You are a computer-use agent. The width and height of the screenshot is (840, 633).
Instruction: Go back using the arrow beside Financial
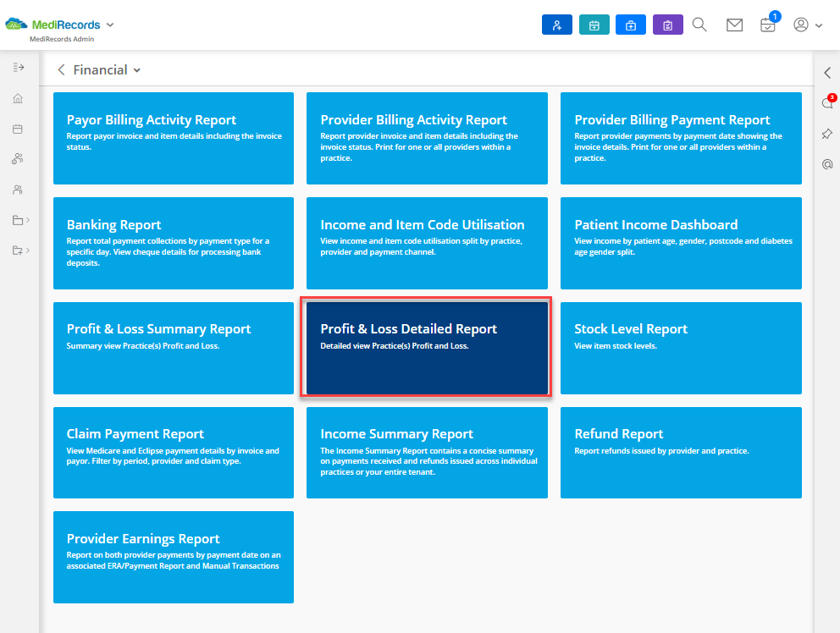[61, 69]
